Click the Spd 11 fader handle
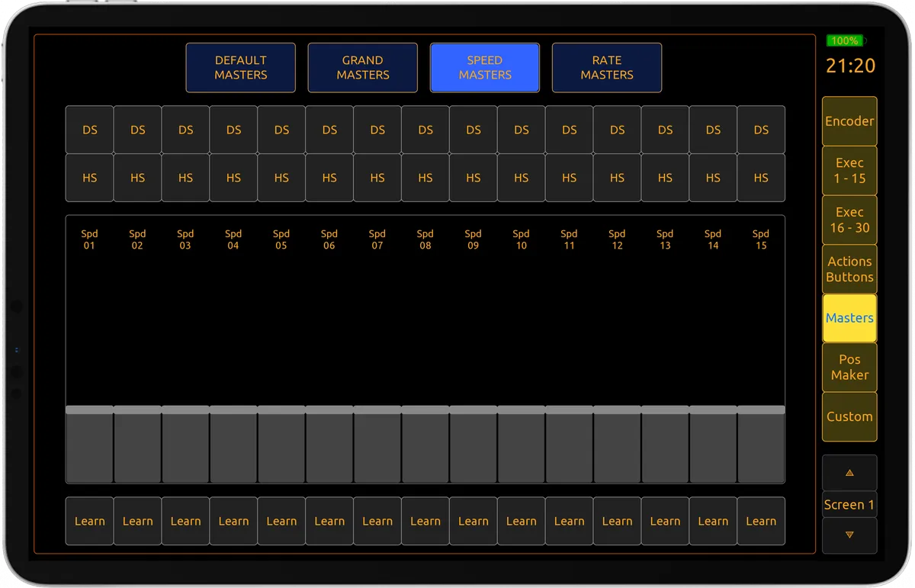 click(x=570, y=410)
